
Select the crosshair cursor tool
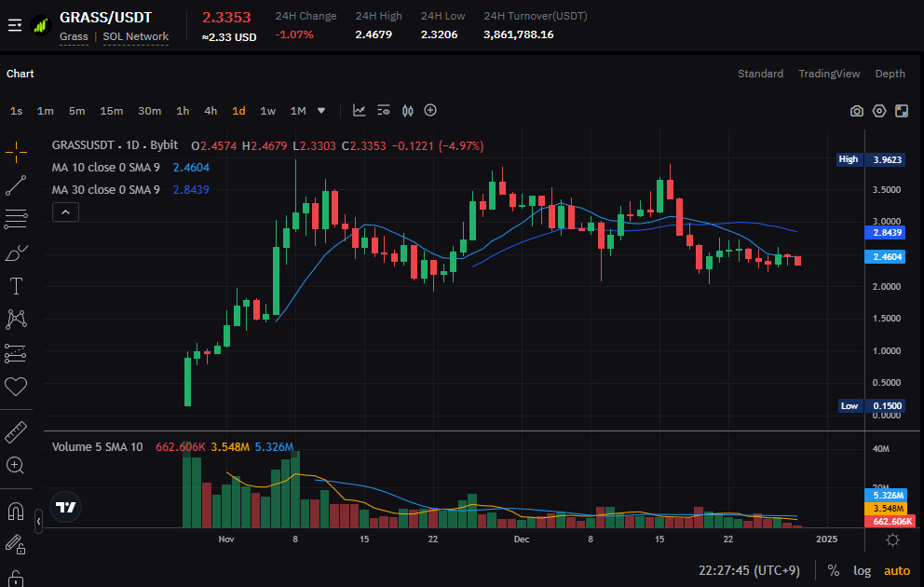(16, 152)
